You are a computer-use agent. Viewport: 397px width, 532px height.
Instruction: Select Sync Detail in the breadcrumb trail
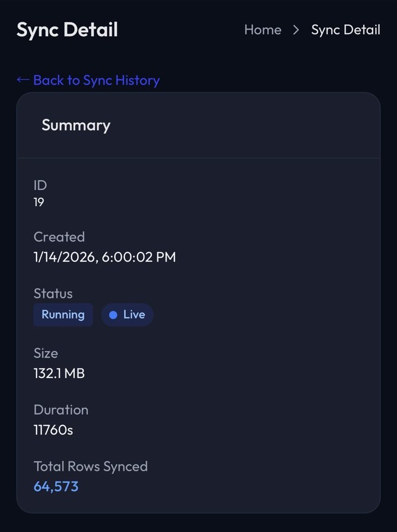(345, 30)
